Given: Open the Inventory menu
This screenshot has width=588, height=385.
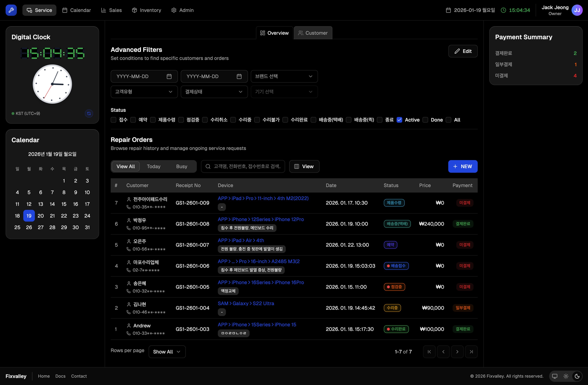Looking at the screenshot, I should coord(147,10).
